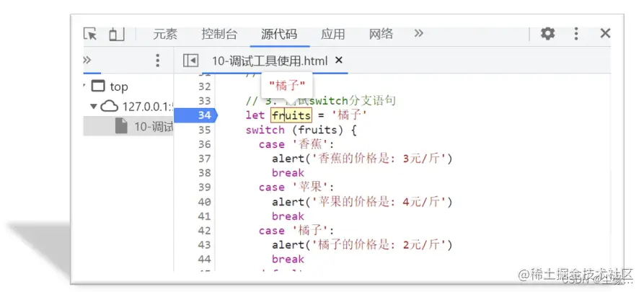
Task: Select the top frame tree item
Action: 119,87
